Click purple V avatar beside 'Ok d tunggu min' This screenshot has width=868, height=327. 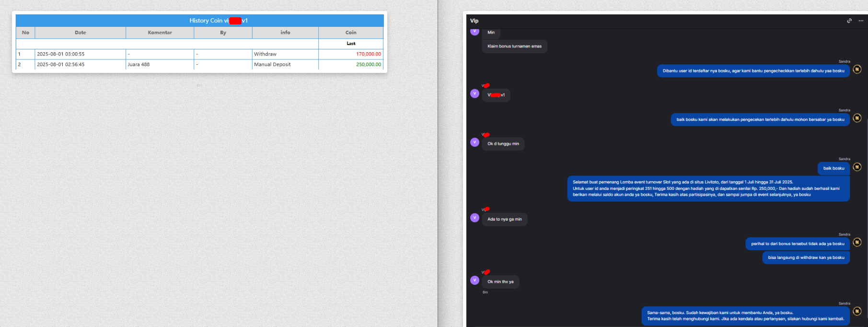[x=475, y=142]
